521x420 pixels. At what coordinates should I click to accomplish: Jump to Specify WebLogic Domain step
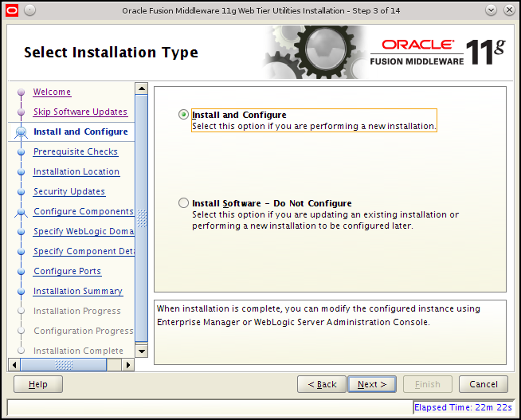pos(84,231)
